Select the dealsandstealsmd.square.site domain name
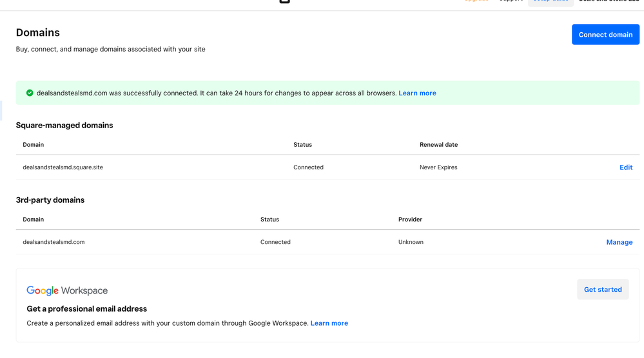644x358 pixels. point(63,167)
